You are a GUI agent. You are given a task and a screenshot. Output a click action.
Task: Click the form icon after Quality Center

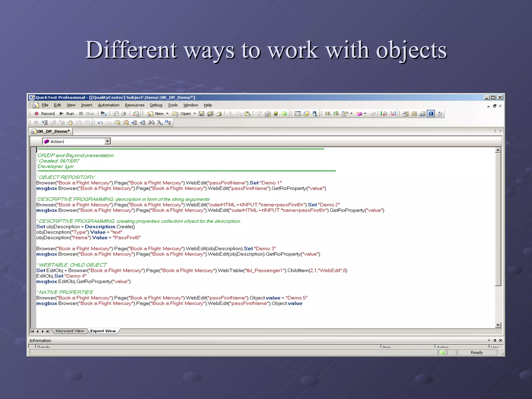coord(298,114)
